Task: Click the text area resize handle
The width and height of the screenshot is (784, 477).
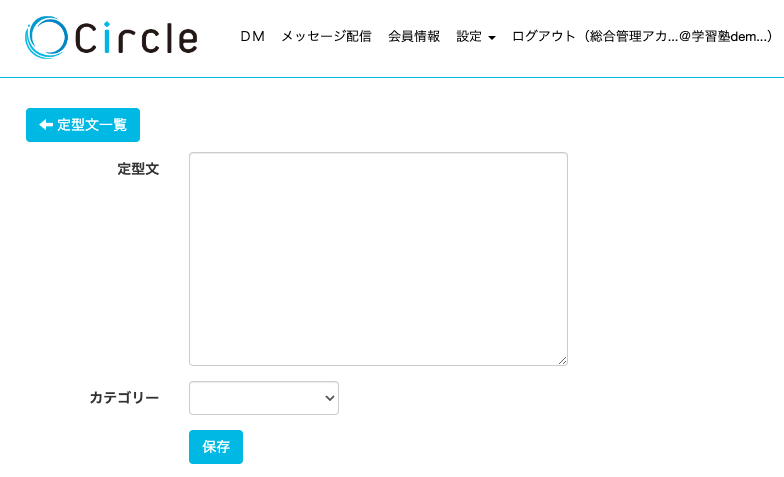Action: coord(562,360)
